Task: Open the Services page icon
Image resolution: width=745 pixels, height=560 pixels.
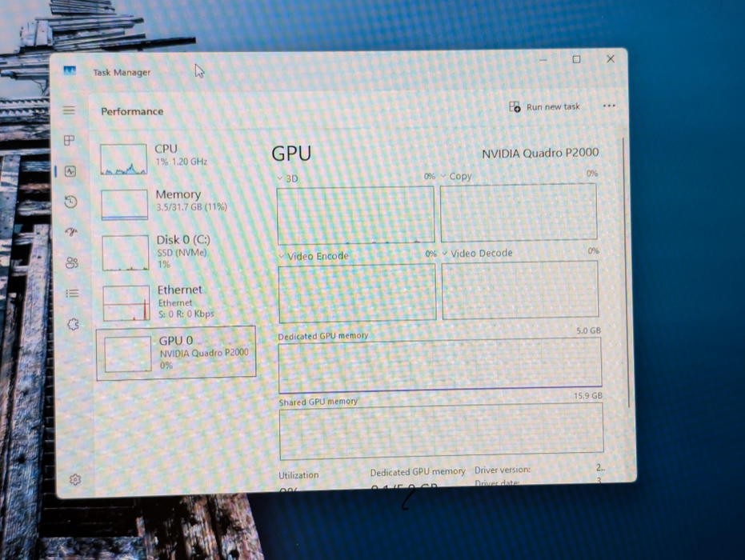Action: (x=73, y=324)
